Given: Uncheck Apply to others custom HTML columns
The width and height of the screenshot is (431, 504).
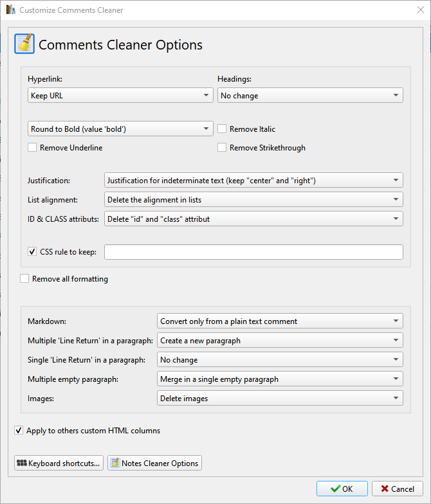Looking at the screenshot, I should (19, 431).
